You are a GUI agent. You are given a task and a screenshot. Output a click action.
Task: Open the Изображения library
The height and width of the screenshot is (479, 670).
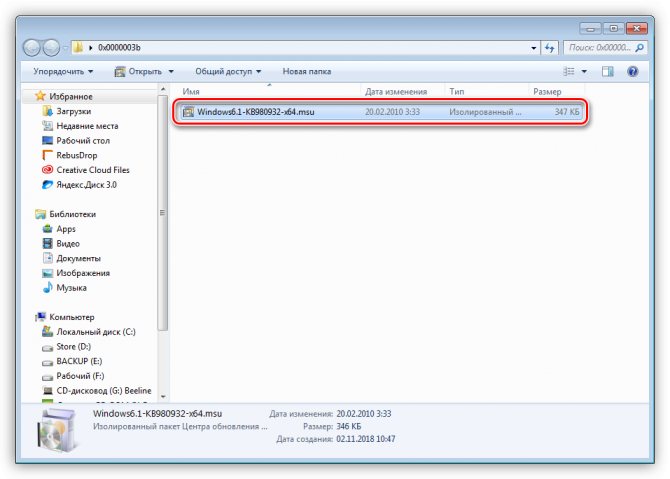[83, 273]
